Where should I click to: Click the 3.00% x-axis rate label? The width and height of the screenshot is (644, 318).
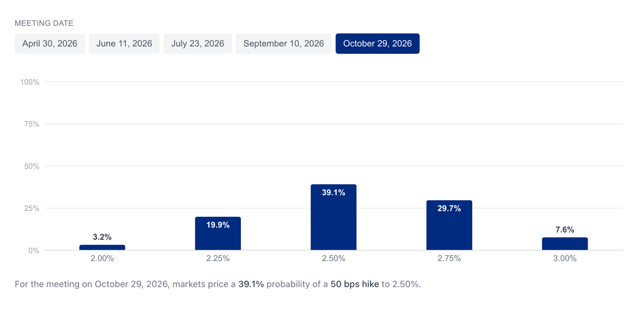tap(564, 259)
